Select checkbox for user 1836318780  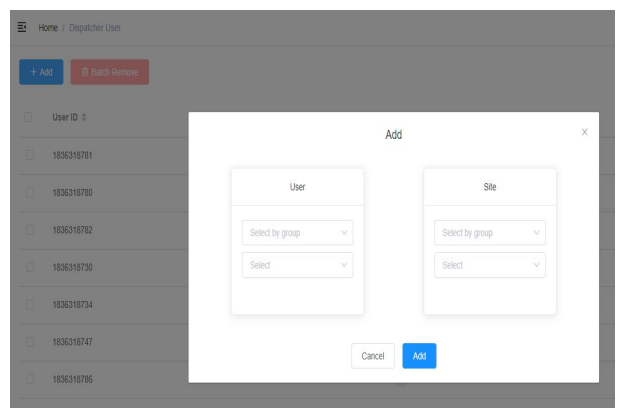click(29, 192)
